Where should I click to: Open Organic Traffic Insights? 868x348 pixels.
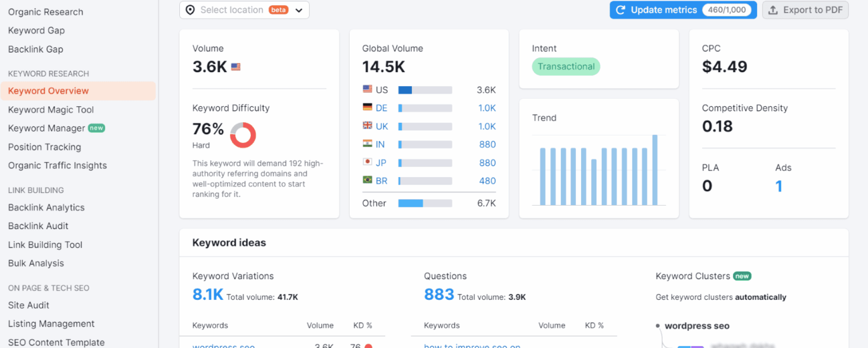point(57,166)
